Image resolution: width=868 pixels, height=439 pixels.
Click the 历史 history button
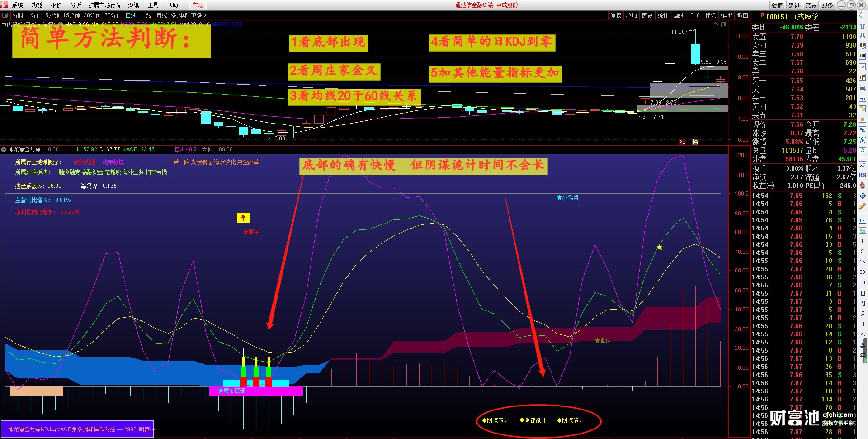point(647,15)
